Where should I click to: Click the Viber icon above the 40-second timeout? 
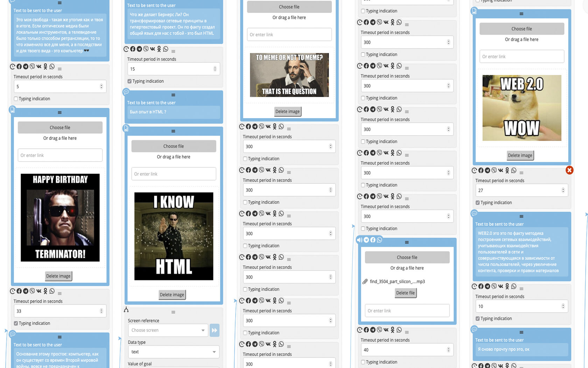(379, 330)
